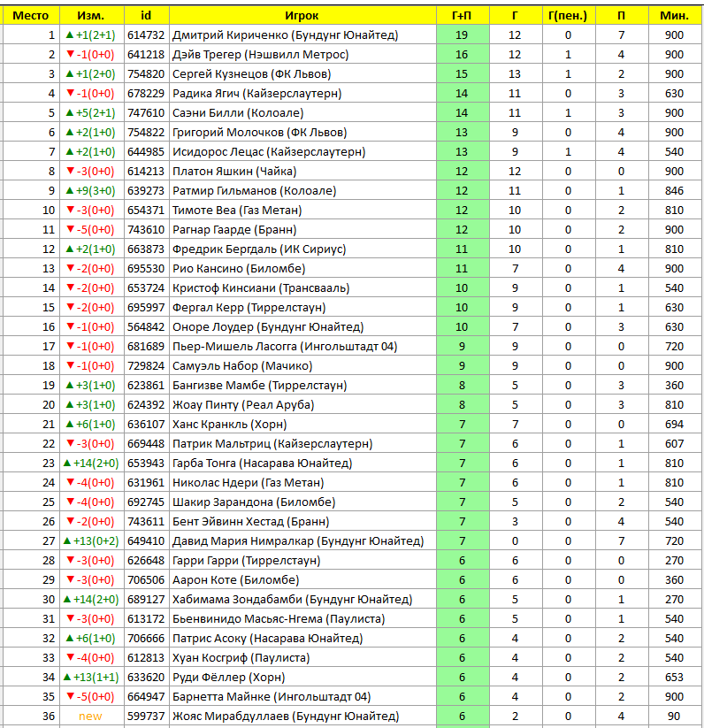Select player Фредрик Бергдаль (ИК Сириус)
The image size is (704, 728).
click(x=259, y=249)
